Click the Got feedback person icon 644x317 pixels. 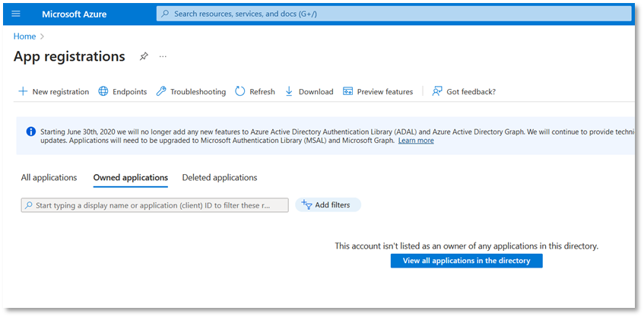click(437, 92)
